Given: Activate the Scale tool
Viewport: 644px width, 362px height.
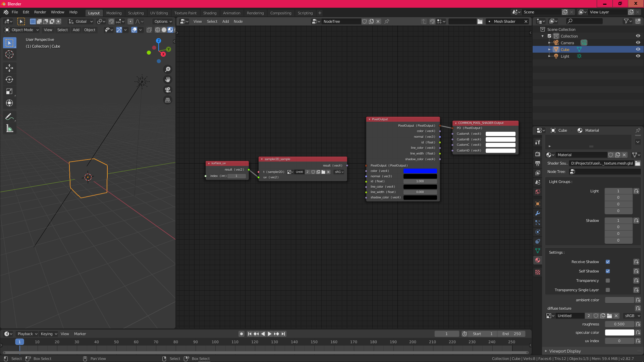Looking at the screenshot, I should pos(9,92).
